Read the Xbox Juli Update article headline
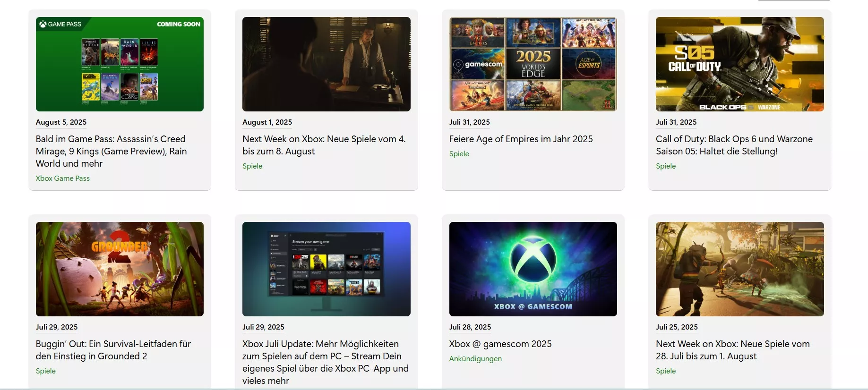 325,362
